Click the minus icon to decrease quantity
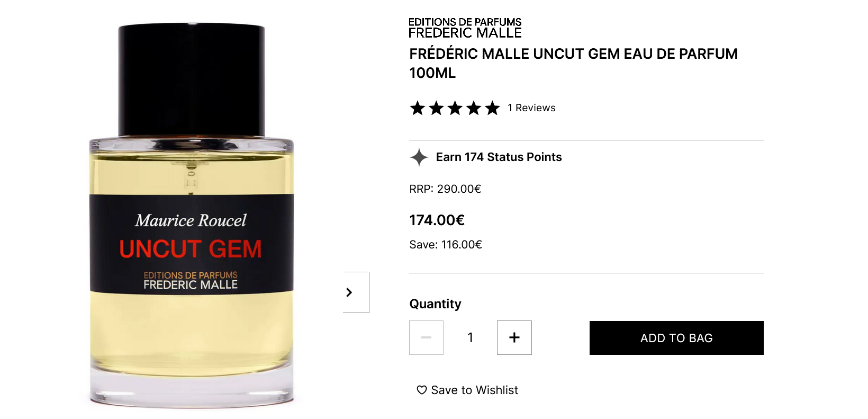The image size is (868, 419). tap(426, 337)
